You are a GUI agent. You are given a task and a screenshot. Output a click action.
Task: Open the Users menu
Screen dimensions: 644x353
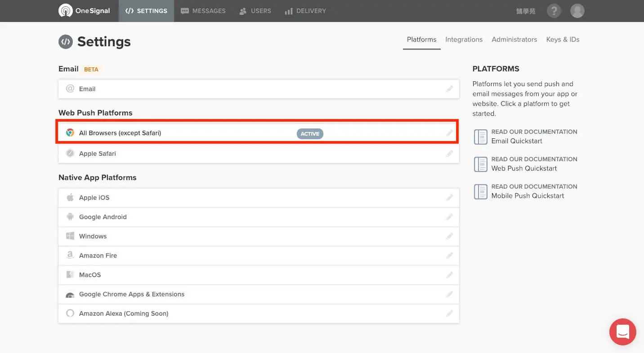(x=255, y=11)
